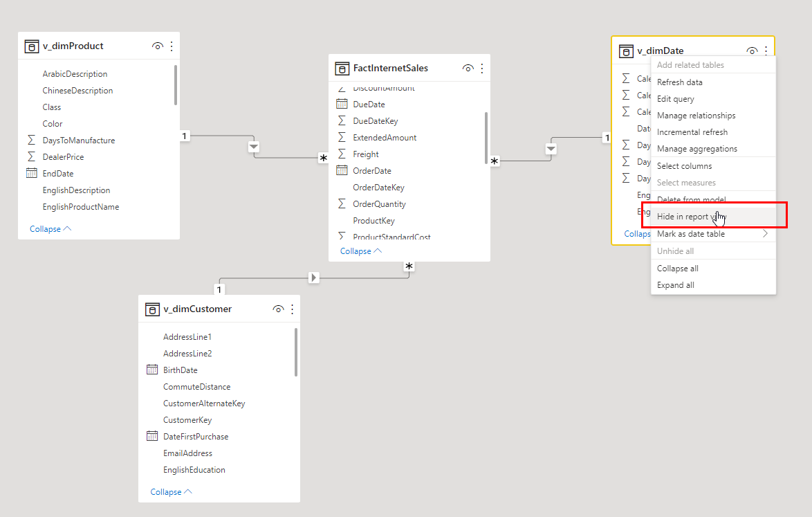This screenshot has width=812, height=517.
Task: Click the sigma icon beside DaysToManufacture
Action: [33, 140]
